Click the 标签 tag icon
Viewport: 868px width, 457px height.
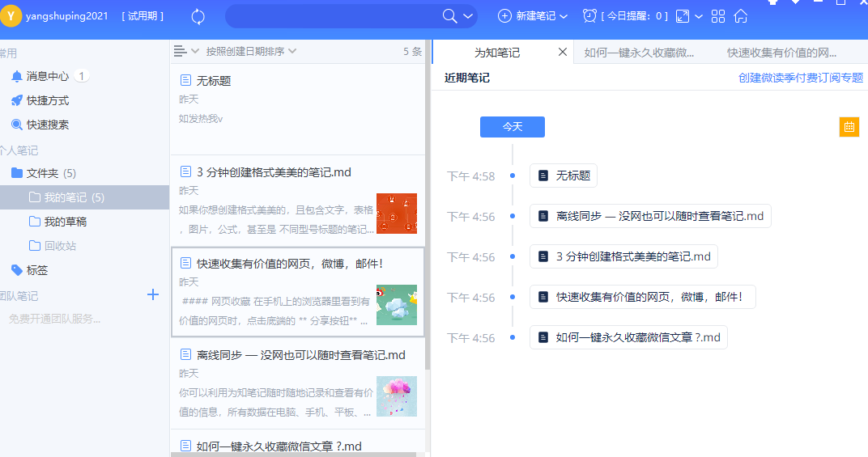(17, 270)
